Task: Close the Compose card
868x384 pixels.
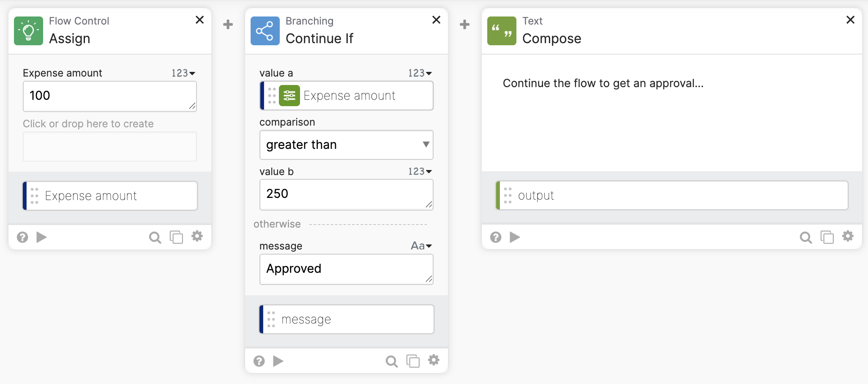Action: (851, 20)
